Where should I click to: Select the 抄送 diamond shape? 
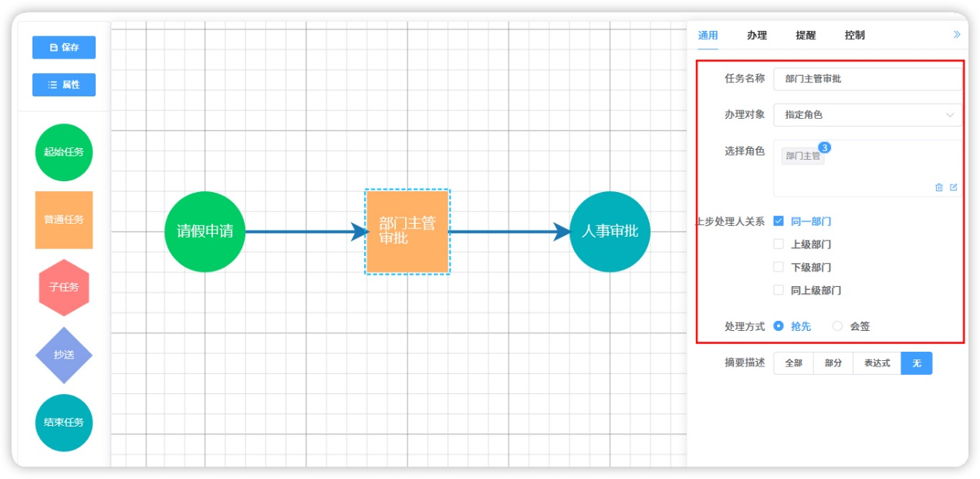(64, 355)
